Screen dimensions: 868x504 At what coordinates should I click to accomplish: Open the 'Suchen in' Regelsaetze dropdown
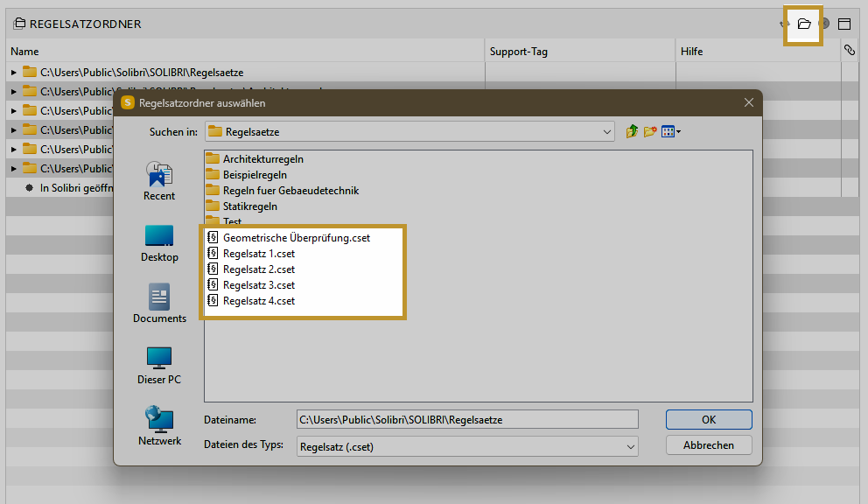click(409, 132)
